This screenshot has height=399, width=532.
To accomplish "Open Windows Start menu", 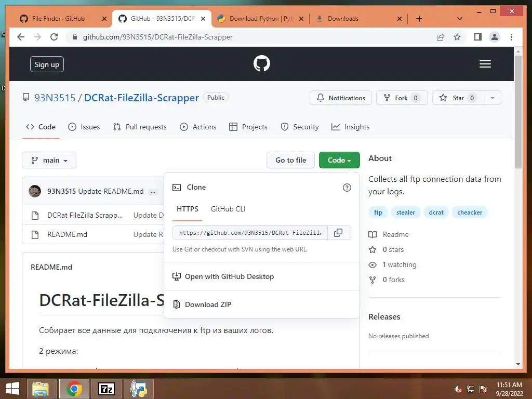I will click(x=12, y=389).
